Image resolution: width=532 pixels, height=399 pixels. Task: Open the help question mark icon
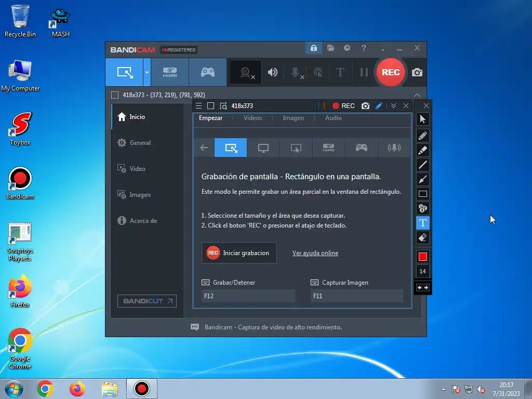pos(364,48)
